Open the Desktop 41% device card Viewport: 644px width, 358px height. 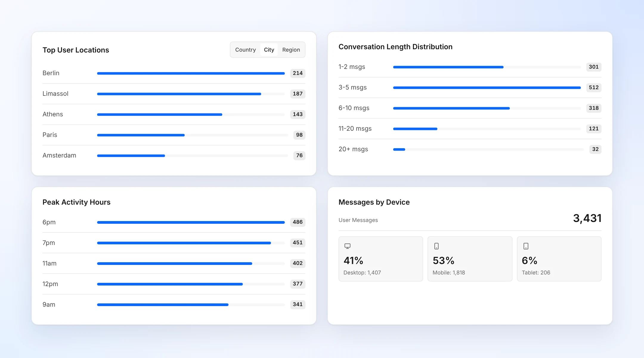click(x=381, y=259)
